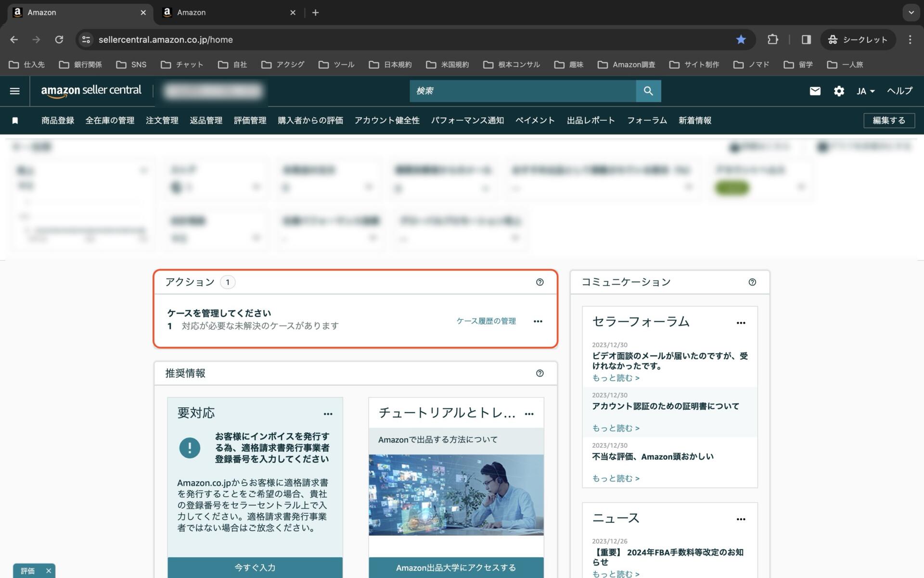Screen dimensions: 924x578
Task: Open help icon of コミュニケーション panel
Action: 752,282
